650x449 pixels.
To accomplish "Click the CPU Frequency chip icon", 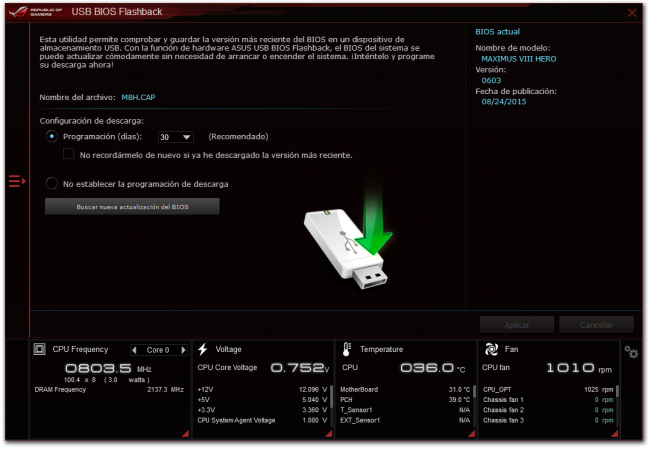I will tap(39, 349).
